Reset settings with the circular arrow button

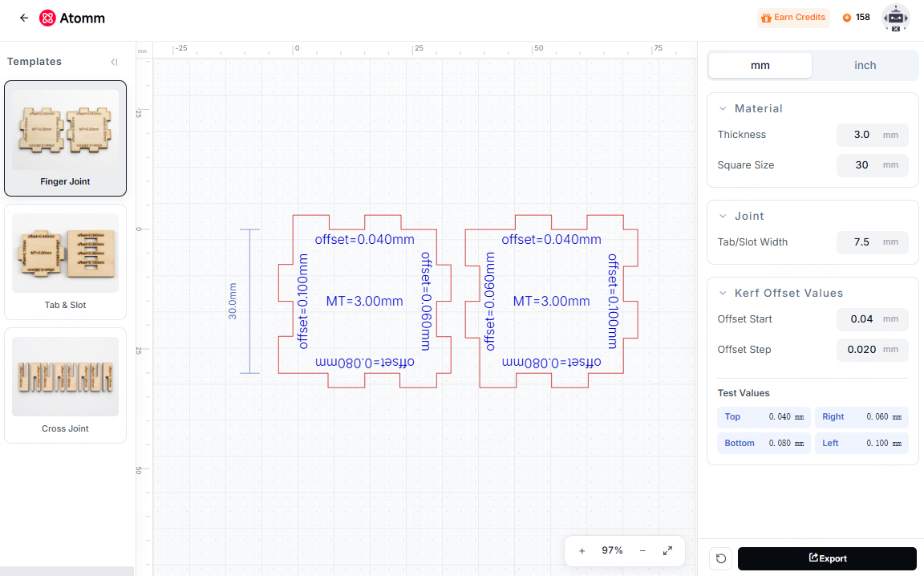point(721,558)
